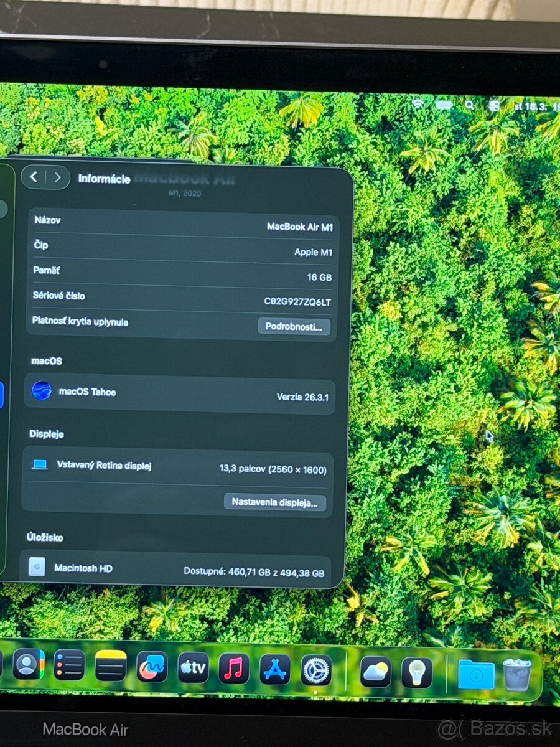This screenshot has width=560, height=747.
Task: Open the Apple TV app
Action: tap(193, 668)
